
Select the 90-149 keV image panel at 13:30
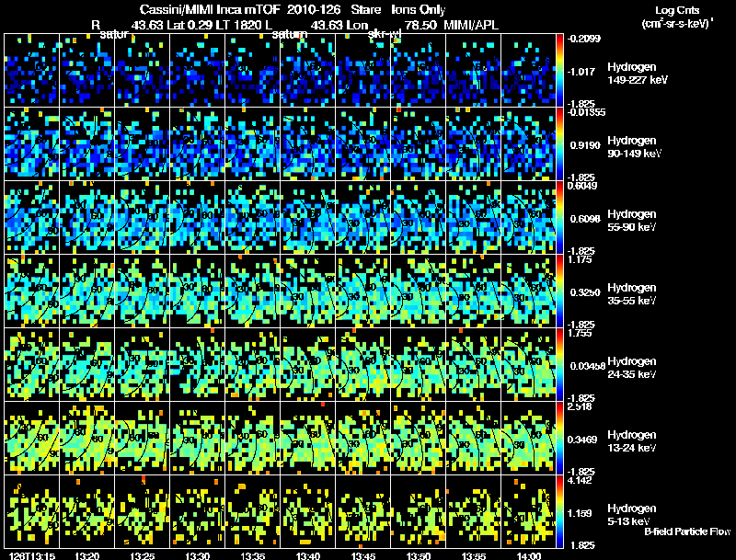coord(198,144)
